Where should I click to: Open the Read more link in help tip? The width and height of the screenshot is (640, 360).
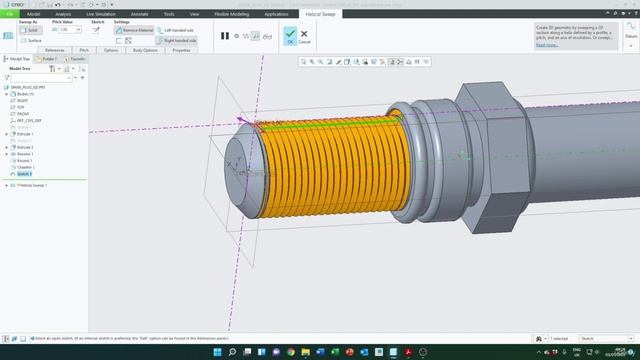coord(547,45)
